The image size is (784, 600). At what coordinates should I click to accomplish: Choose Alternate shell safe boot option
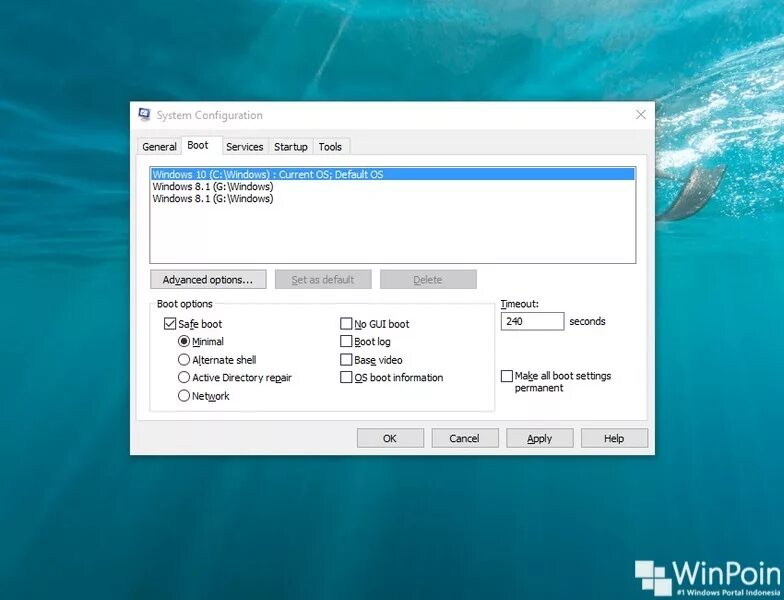click(x=184, y=360)
